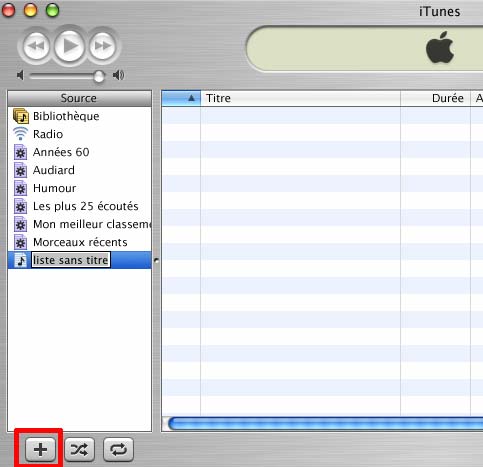Open Mon meilleur classement playlist
The image size is (483, 467).
80,224
